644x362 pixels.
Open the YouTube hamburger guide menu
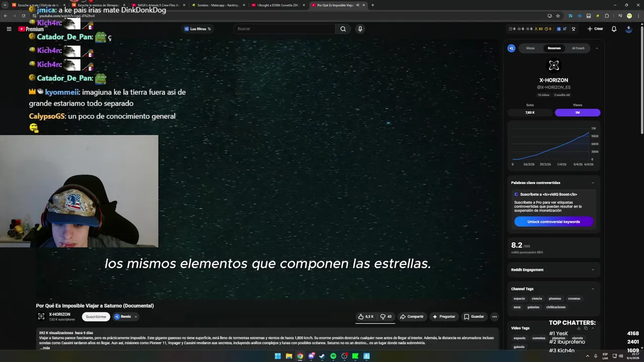pyautogui.click(x=9, y=29)
